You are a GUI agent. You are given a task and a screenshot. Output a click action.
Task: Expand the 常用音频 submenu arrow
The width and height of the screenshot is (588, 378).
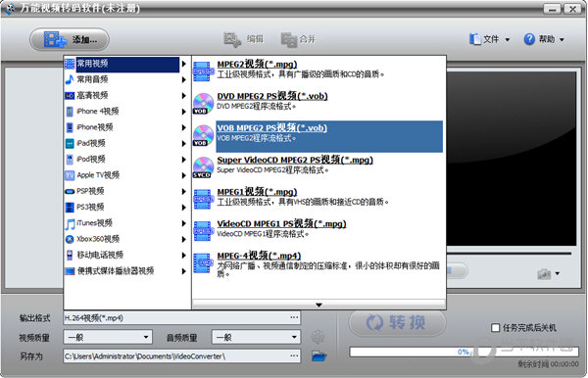(x=184, y=79)
